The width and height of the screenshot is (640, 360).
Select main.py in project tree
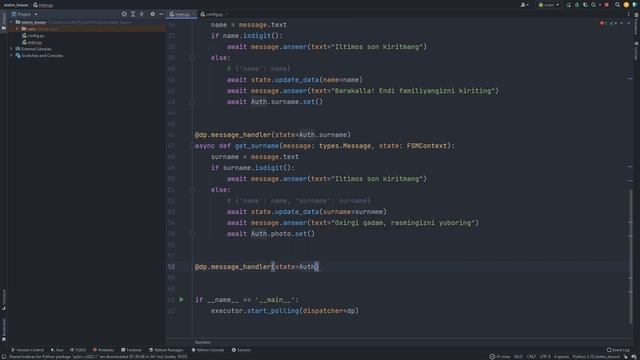click(x=32, y=42)
